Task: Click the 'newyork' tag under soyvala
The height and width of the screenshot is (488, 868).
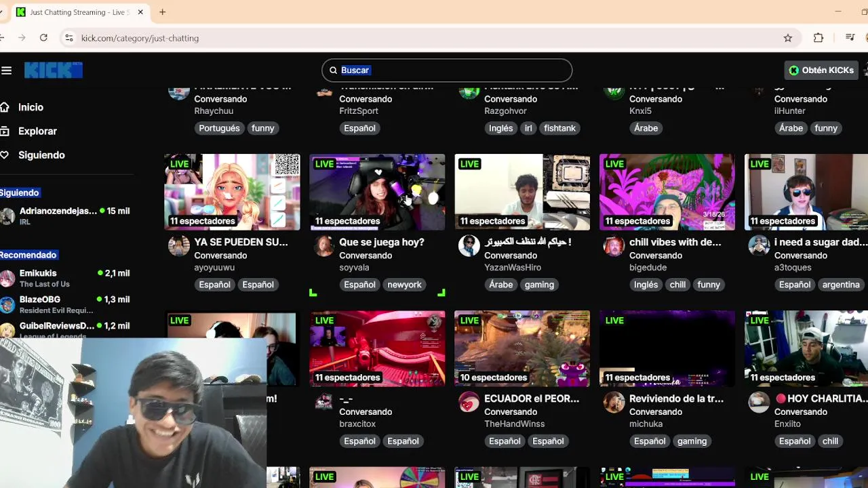Action: pos(404,285)
